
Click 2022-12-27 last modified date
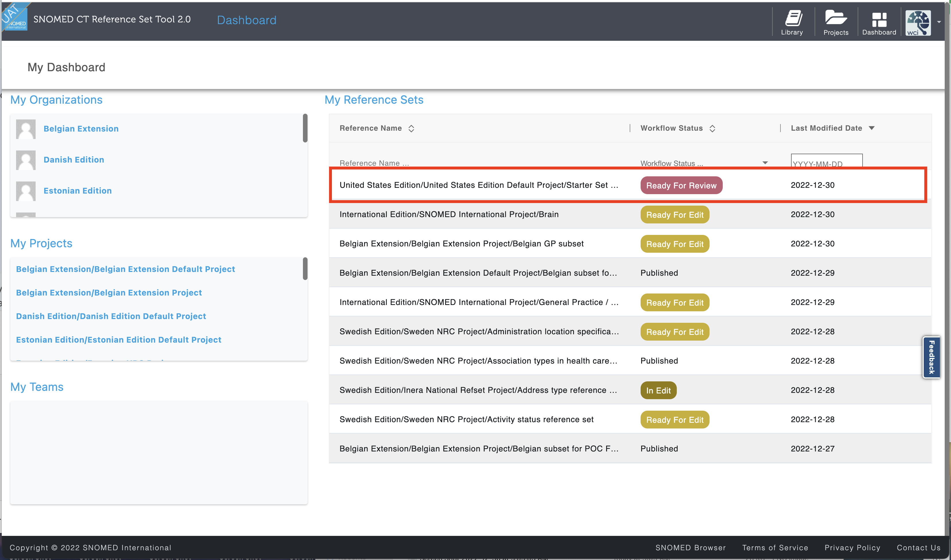(813, 449)
